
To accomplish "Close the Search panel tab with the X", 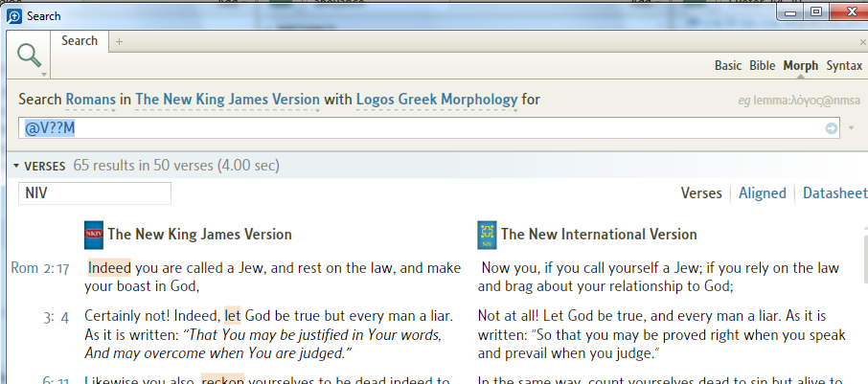I will 862,42.
